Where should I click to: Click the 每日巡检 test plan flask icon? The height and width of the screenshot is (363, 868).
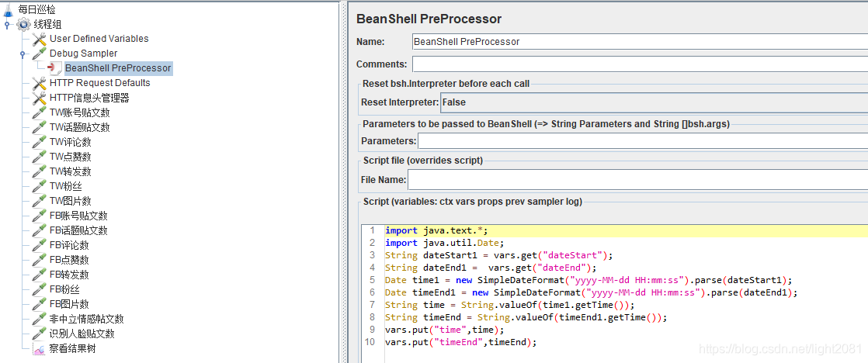(x=8, y=9)
